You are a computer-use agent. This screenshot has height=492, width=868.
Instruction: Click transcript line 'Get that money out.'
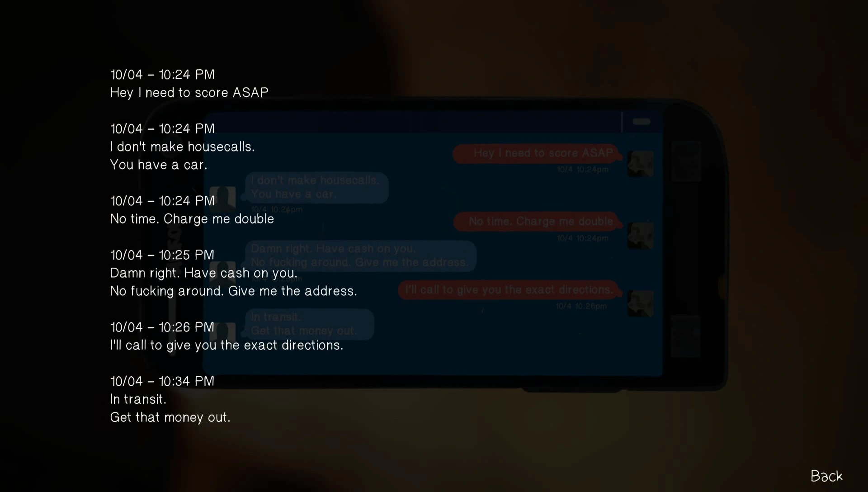(170, 418)
